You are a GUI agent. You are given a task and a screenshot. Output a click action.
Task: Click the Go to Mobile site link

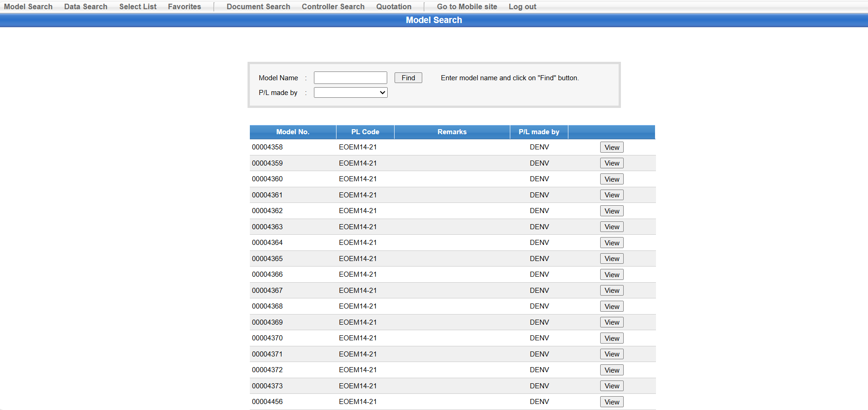pyautogui.click(x=467, y=6)
